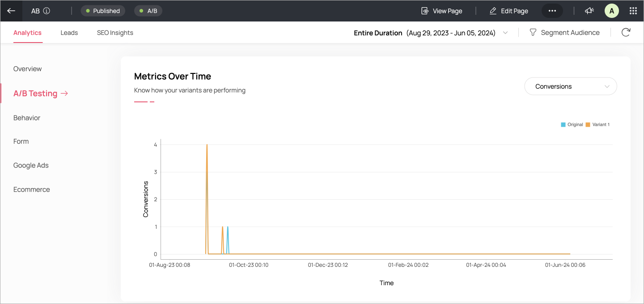Open the AB page info icon
644x304 pixels.
[x=47, y=11]
